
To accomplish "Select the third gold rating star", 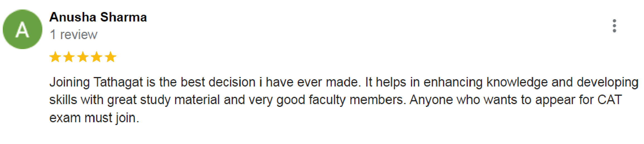I will 83,57.
